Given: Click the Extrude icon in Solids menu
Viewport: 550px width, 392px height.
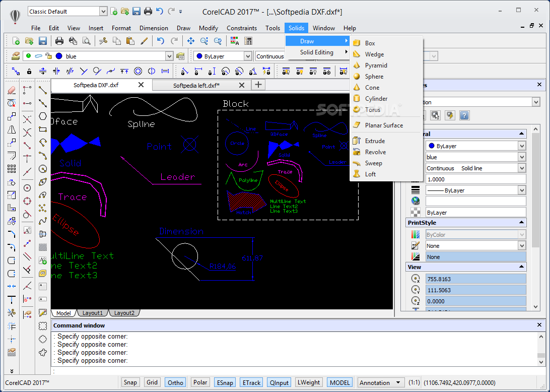Looking at the screenshot, I should [357, 141].
